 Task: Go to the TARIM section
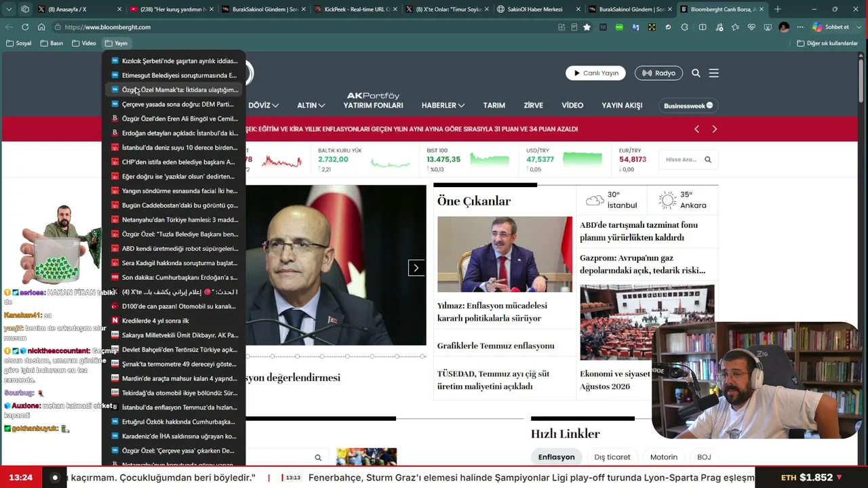tap(494, 106)
